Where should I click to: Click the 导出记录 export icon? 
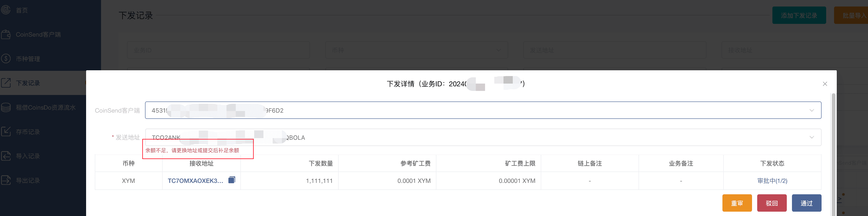tap(6, 180)
